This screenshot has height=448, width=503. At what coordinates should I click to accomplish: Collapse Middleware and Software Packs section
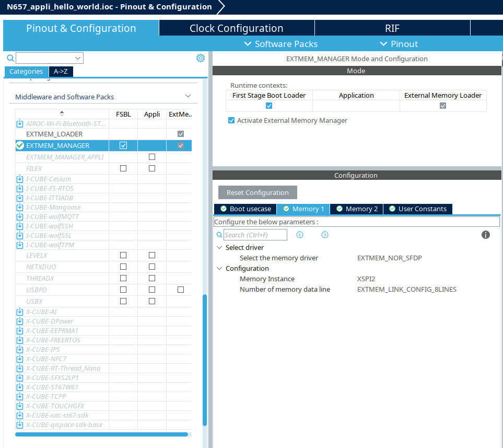click(188, 96)
